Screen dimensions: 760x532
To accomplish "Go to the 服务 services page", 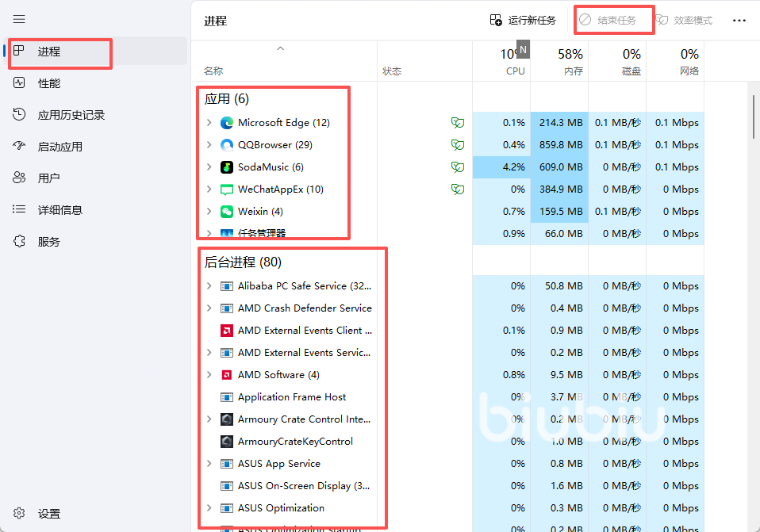I will coord(48,242).
